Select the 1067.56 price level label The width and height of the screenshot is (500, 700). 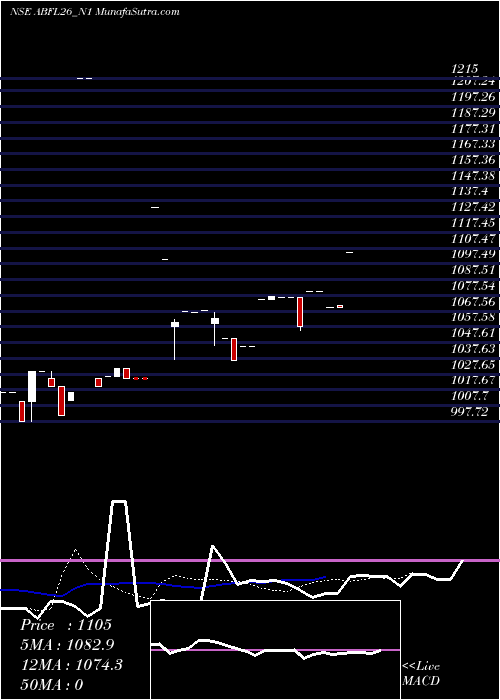(473, 302)
